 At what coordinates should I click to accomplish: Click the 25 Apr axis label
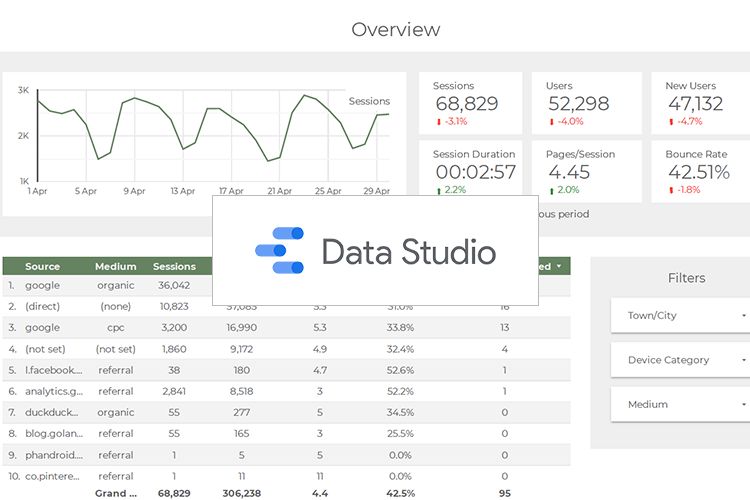point(328,191)
